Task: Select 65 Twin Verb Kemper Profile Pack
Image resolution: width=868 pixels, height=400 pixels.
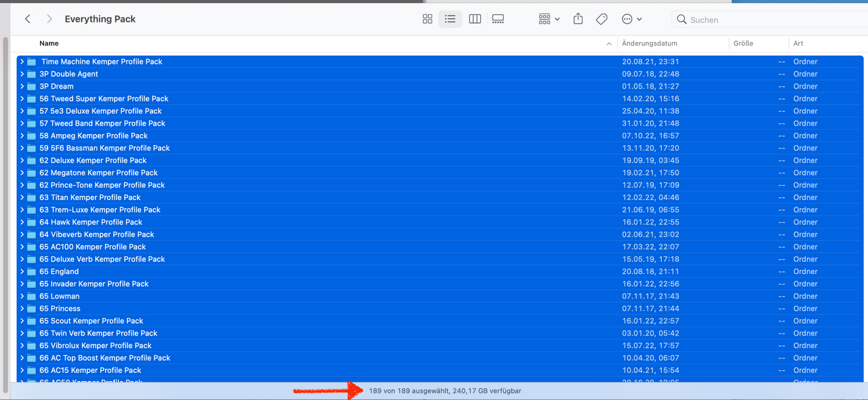Action: click(440, 333)
